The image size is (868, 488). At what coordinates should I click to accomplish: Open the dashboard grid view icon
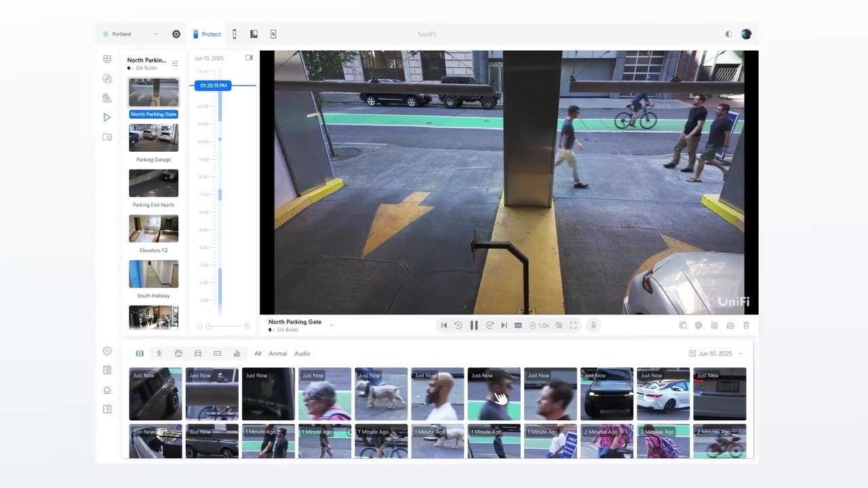[x=107, y=59]
